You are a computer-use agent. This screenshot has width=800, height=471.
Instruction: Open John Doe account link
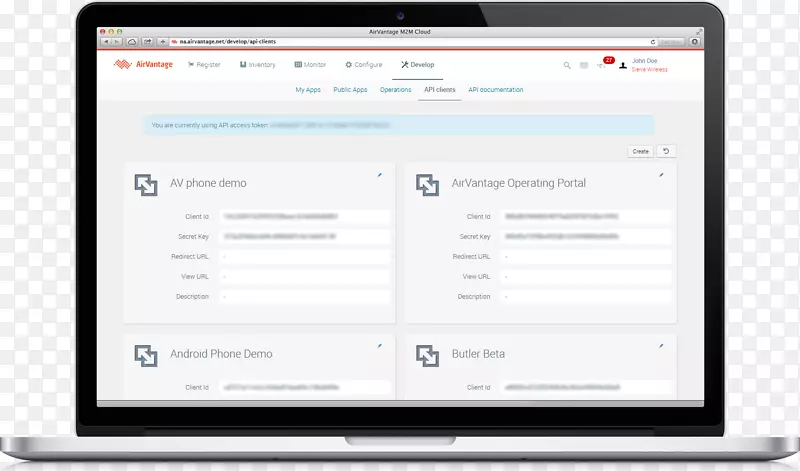pyautogui.click(x=645, y=61)
